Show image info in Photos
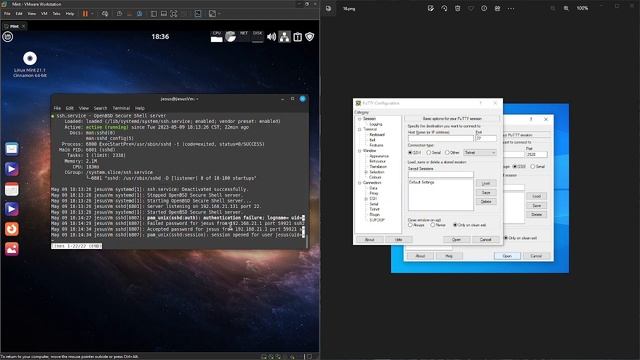 pyautogui.click(x=484, y=8)
